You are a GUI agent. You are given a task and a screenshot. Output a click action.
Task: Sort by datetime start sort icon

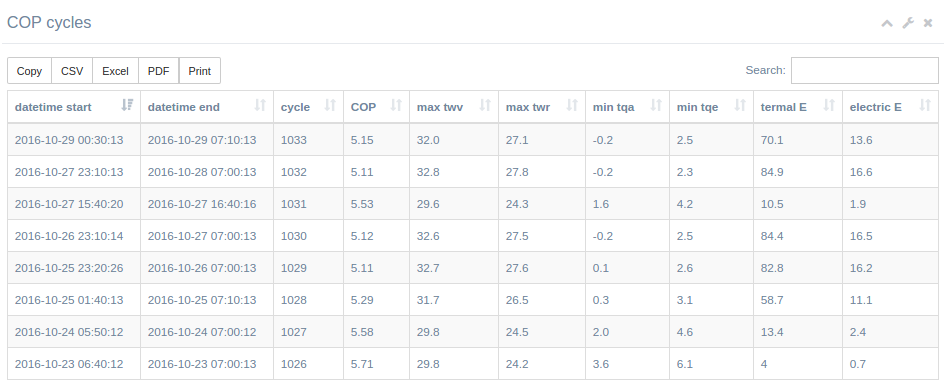point(127,105)
